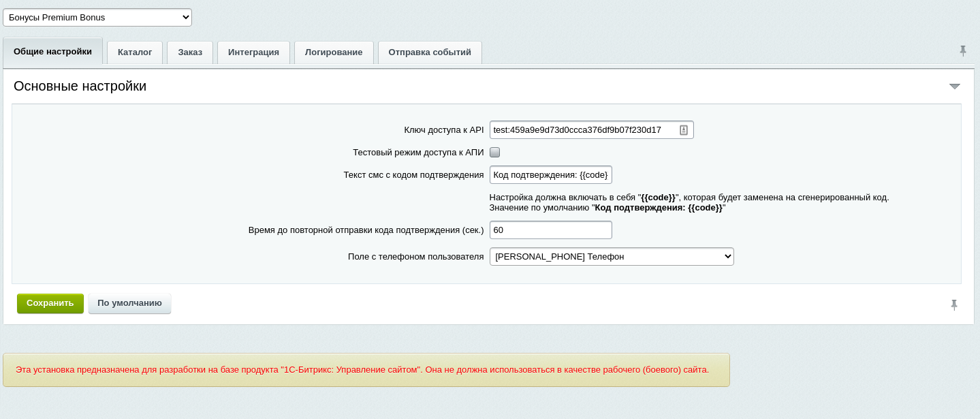The height and width of the screenshot is (419, 980).
Task: Click the key manager icon inside API key field
Action: tap(684, 130)
